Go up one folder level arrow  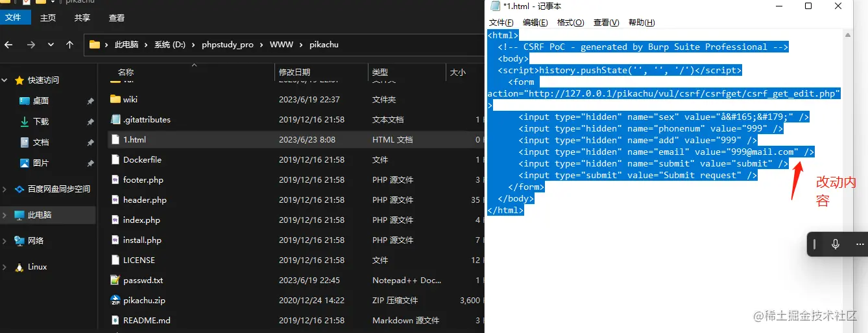(69, 45)
